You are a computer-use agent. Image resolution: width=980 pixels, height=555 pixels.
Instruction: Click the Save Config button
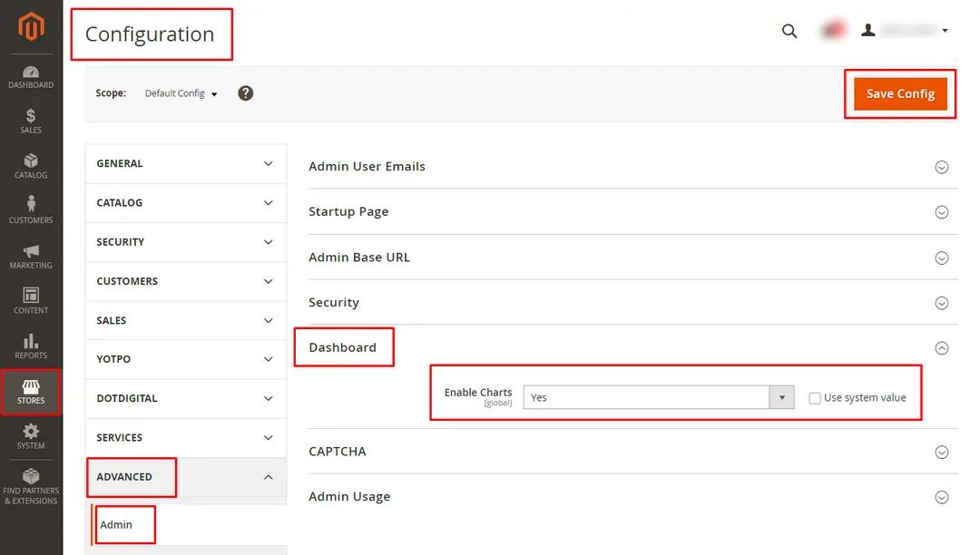click(x=899, y=93)
